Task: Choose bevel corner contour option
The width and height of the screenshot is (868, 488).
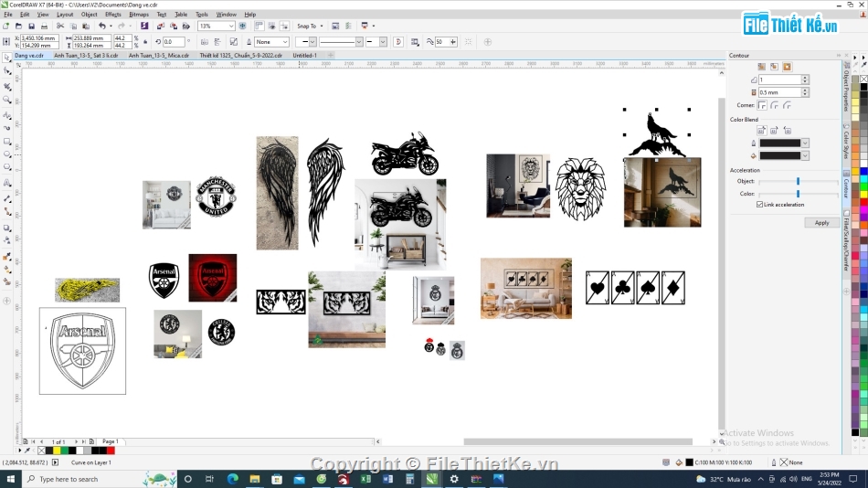Action: click(787, 105)
